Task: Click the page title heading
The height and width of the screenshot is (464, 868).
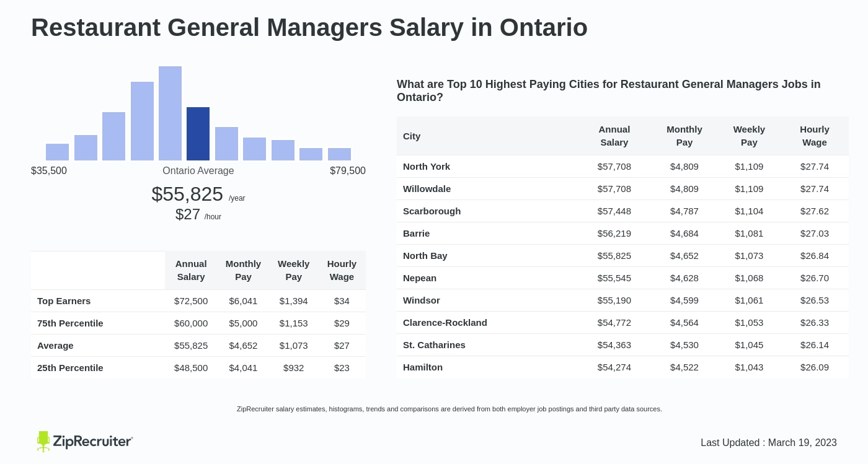Action: coord(309,27)
